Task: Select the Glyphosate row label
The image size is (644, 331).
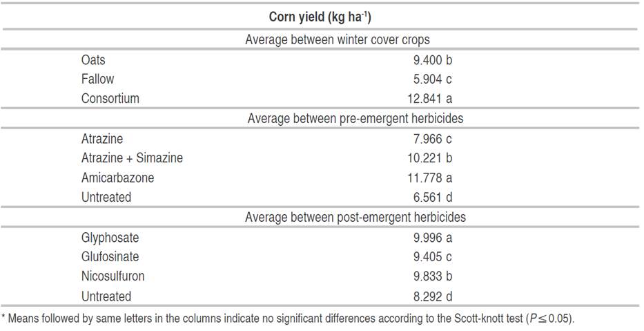Action: coord(110,237)
